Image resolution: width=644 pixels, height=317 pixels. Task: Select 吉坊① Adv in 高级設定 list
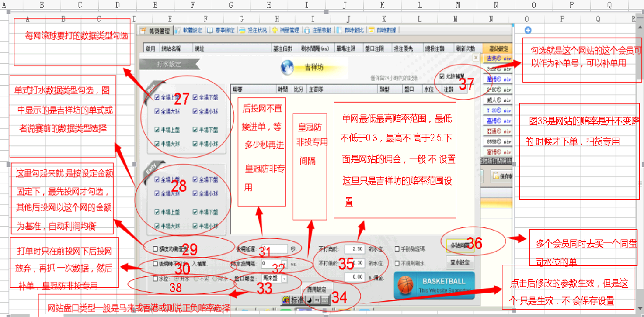(x=498, y=59)
